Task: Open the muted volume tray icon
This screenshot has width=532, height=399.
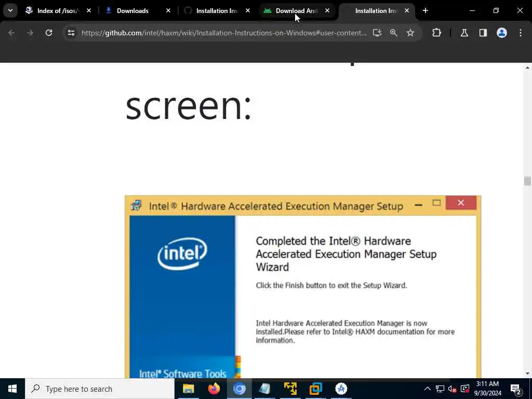Action: click(x=453, y=389)
